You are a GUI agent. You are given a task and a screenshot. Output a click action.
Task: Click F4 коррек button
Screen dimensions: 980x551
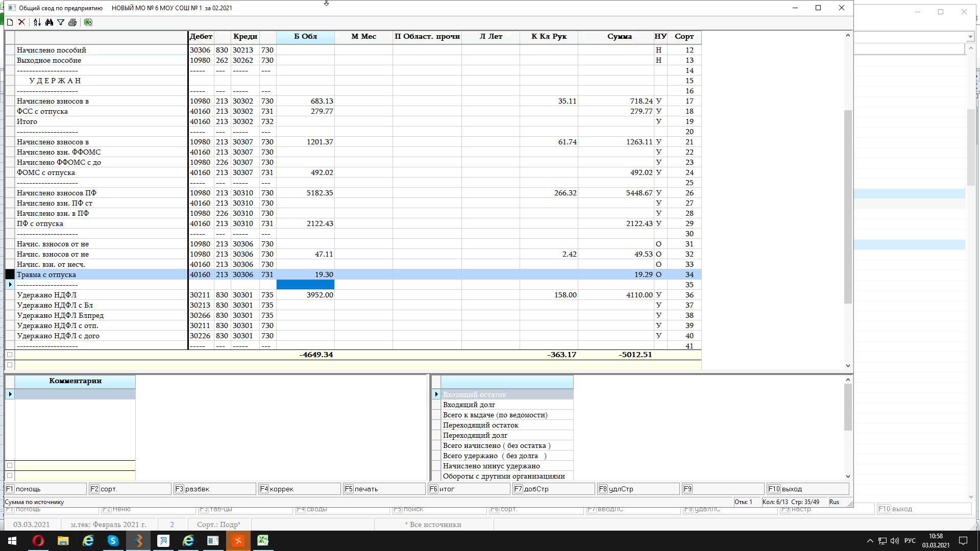point(300,489)
